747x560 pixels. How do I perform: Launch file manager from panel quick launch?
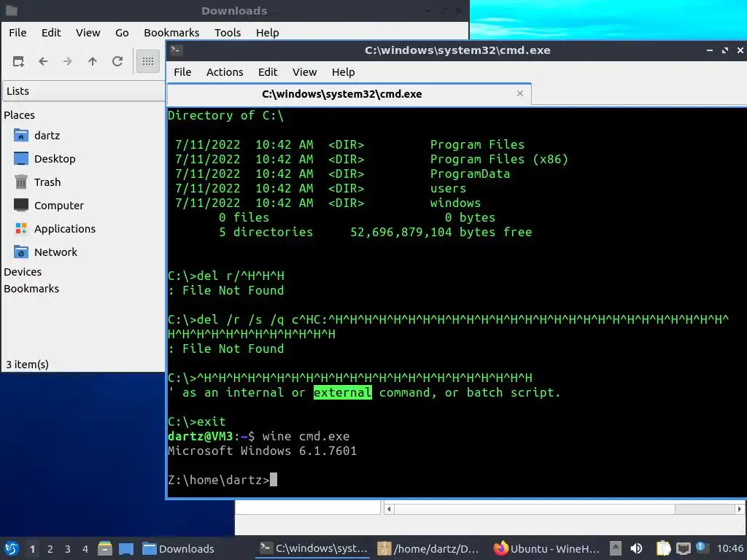coord(105,548)
